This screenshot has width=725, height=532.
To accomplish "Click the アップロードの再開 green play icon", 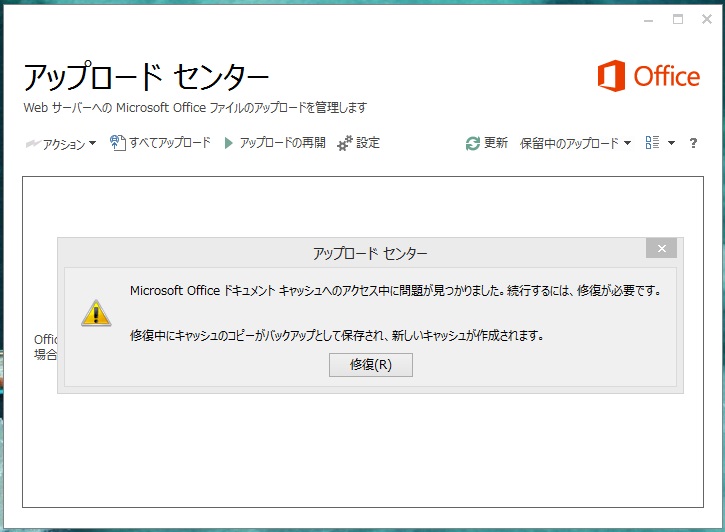I will coord(228,143).
